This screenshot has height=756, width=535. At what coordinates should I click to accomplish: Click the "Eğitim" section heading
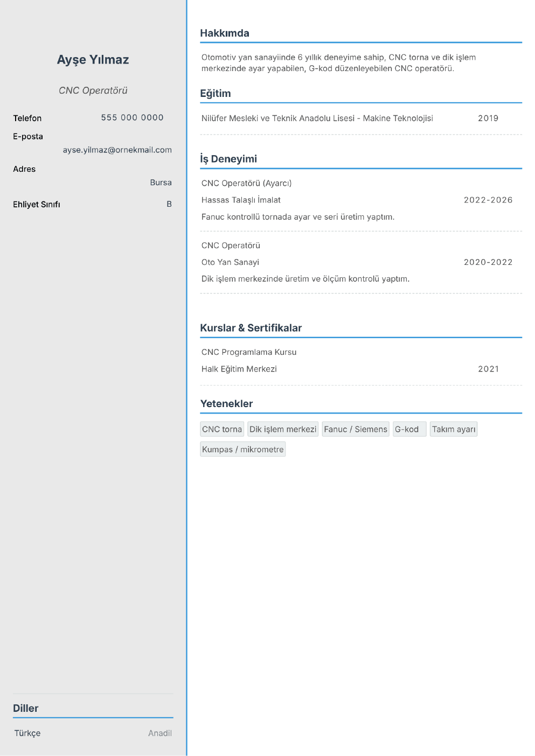click(216, 93)
